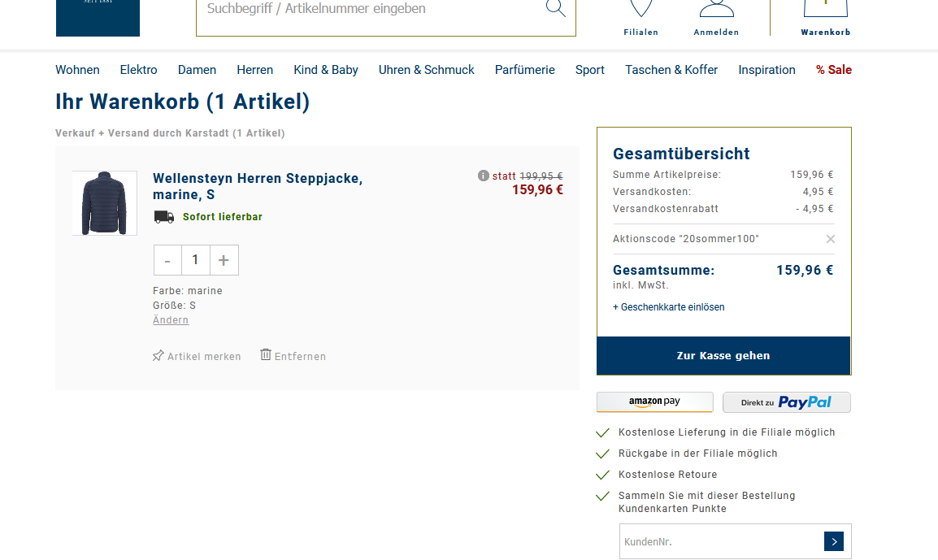Click the Ändern link under size
938x560 pixels.
click(171, 320)
